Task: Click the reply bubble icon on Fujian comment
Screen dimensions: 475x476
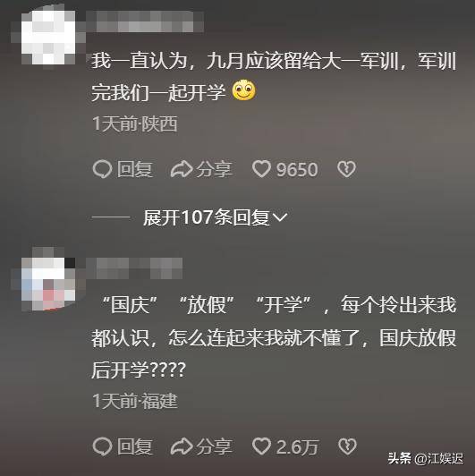Action: pyautogui.click(x=102, y=446)
